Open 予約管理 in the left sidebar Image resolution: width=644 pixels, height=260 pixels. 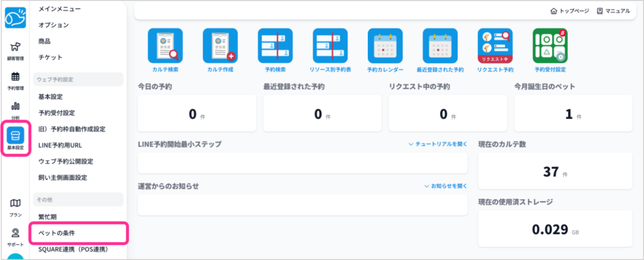pyautogui.click(x=15, y=81)
